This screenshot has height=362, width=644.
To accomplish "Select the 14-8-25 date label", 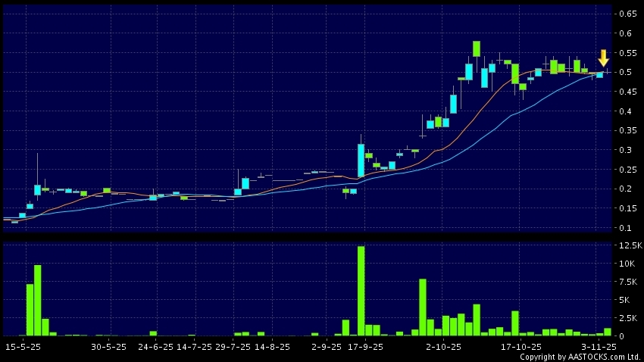I will (x=272, y=347).
